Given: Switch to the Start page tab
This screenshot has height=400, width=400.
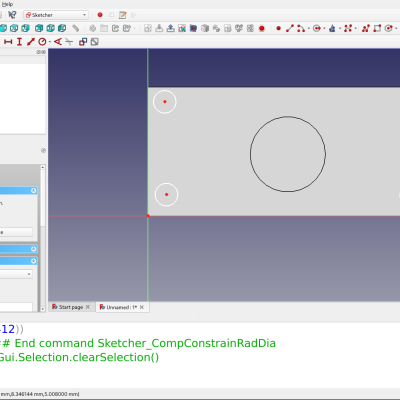Looking at the screenshot, I should 71,307.
